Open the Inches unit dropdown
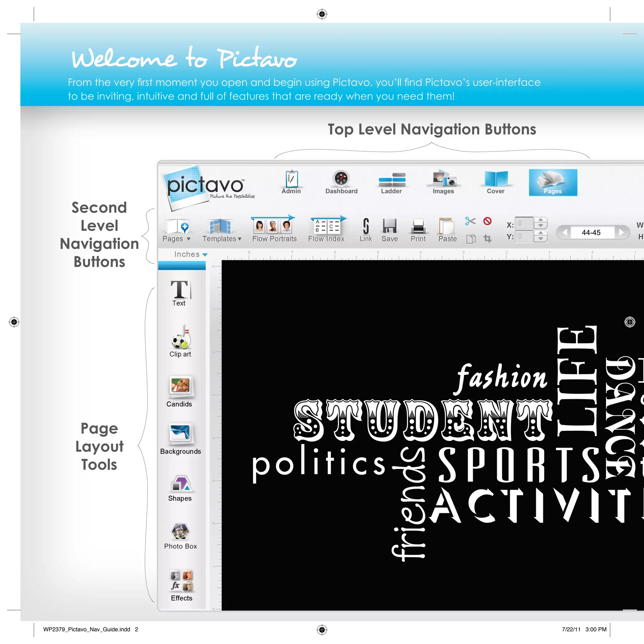This screenshot has width=644, height=644. [x=191, y=254]
